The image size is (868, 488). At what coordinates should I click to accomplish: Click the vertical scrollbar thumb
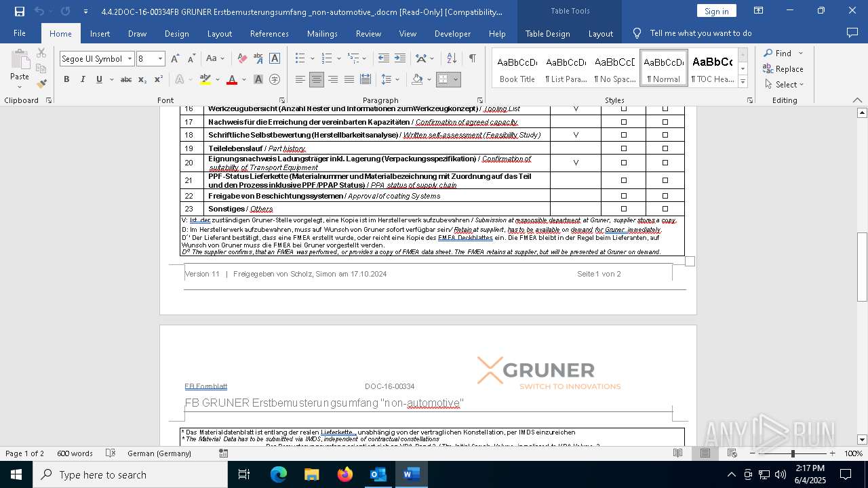coord(862,267)
